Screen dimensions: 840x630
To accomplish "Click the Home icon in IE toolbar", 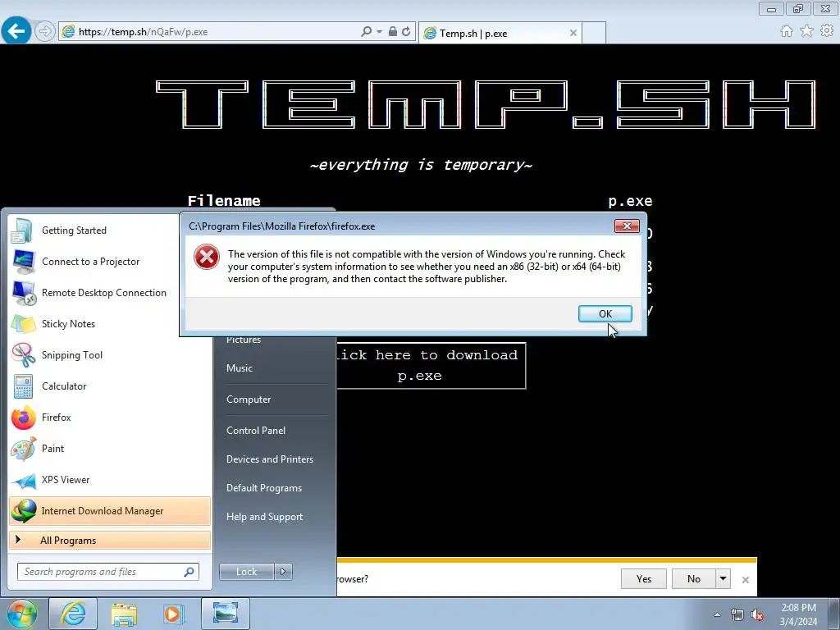I will click(787, 31).
